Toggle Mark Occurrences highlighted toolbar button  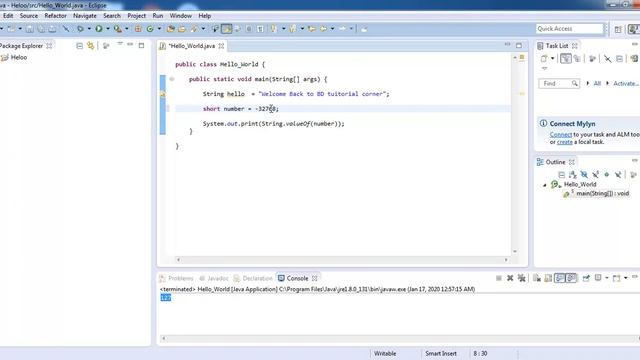click(x=227, y=29)
